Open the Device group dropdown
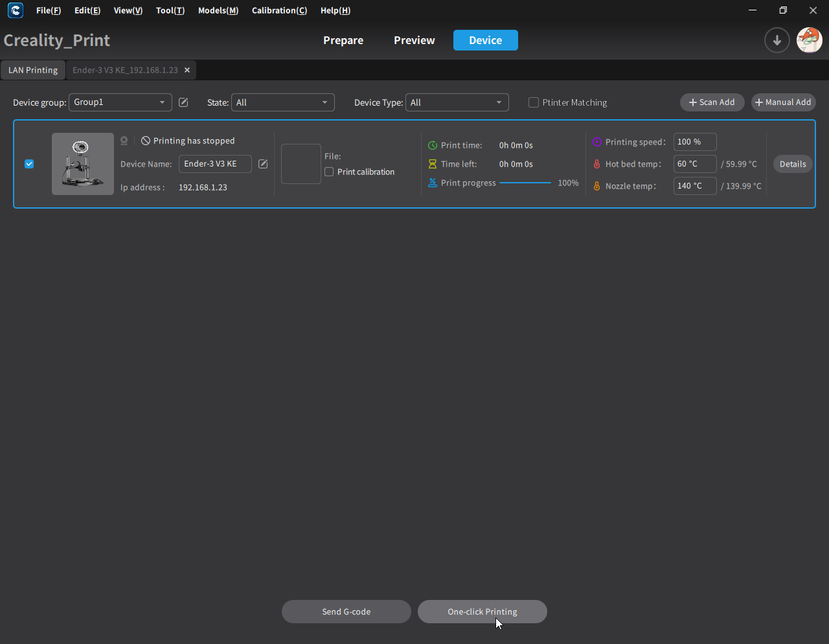The width and height of the screenshot is (829, 644). pyautogui.click(x=120, y=102)
